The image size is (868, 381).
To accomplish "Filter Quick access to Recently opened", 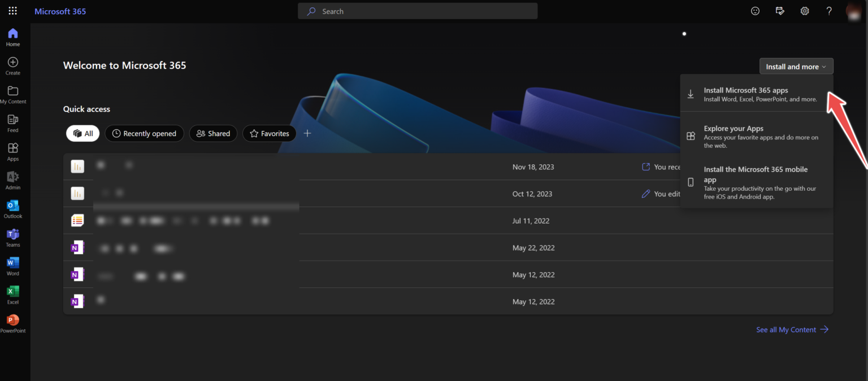I will [x=144, y=133].
